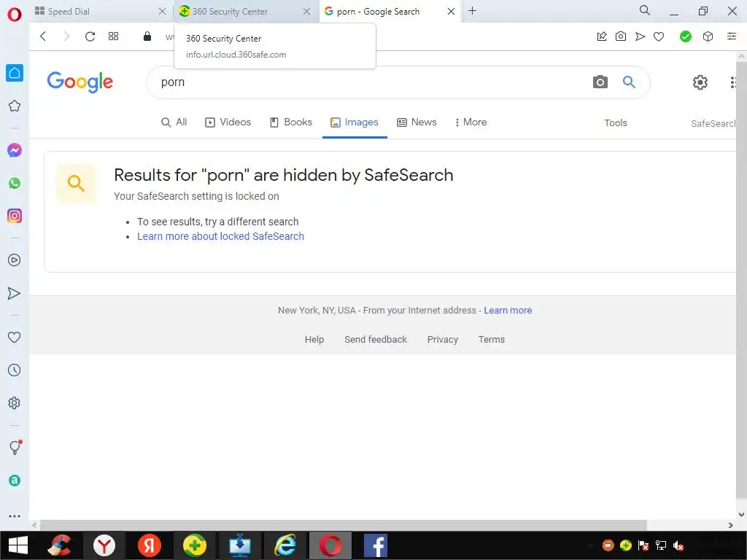The image size is (747, 560).
Task: Go back with the browser back arrow
Action: [x=43, y=36]
